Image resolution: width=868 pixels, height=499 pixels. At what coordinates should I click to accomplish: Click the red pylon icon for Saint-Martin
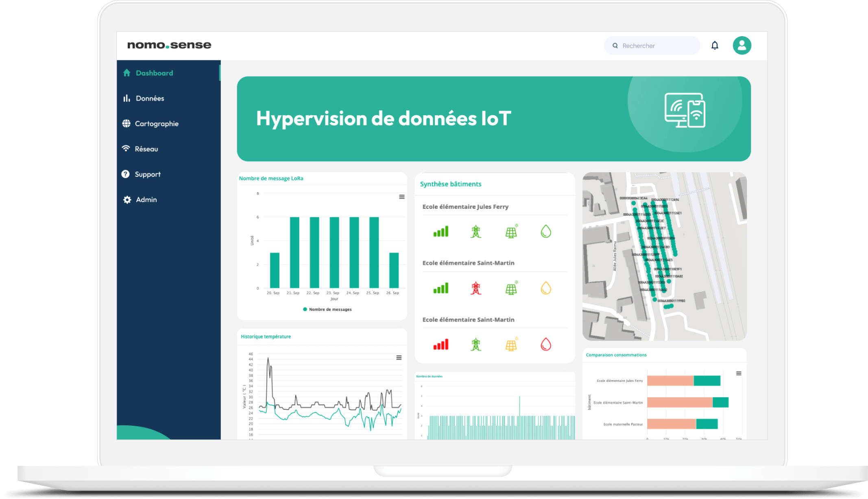pos(475,288)
